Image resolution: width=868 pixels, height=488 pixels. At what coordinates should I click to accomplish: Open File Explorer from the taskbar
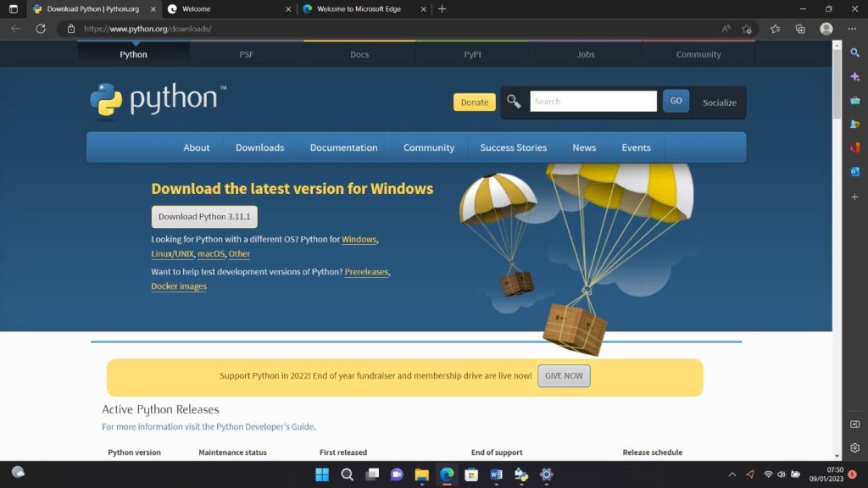(x=421, y=475)
